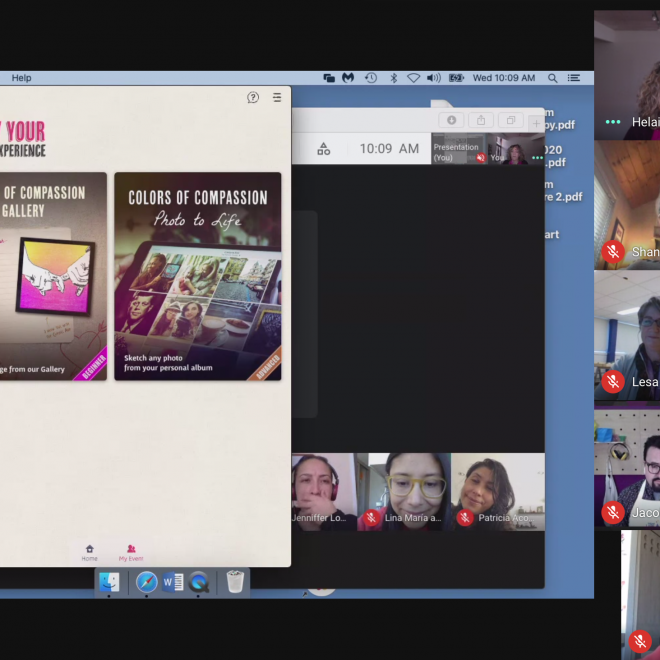Click the Safari share button
This screenshot has width=660, height=660.
coord(480,120)
